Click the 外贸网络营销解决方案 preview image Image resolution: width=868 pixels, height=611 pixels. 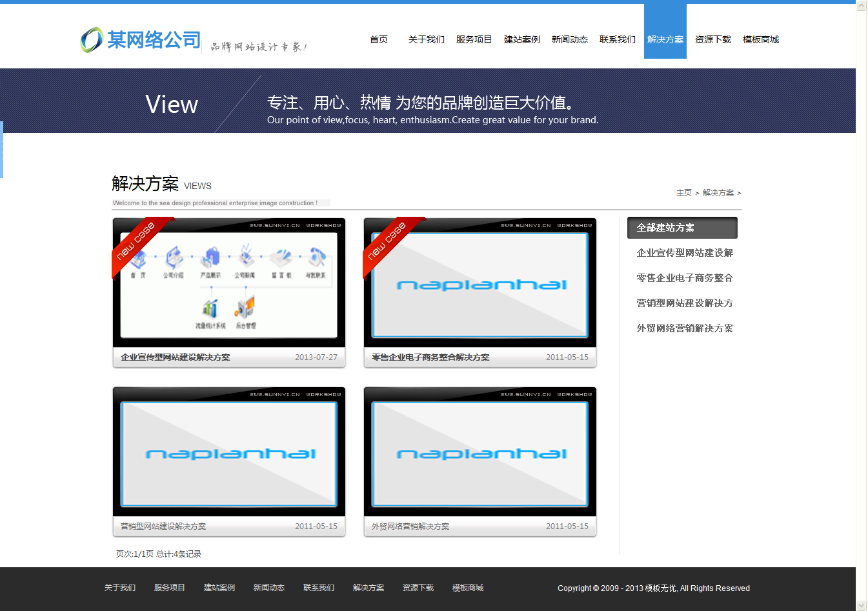tap(480, 453)
